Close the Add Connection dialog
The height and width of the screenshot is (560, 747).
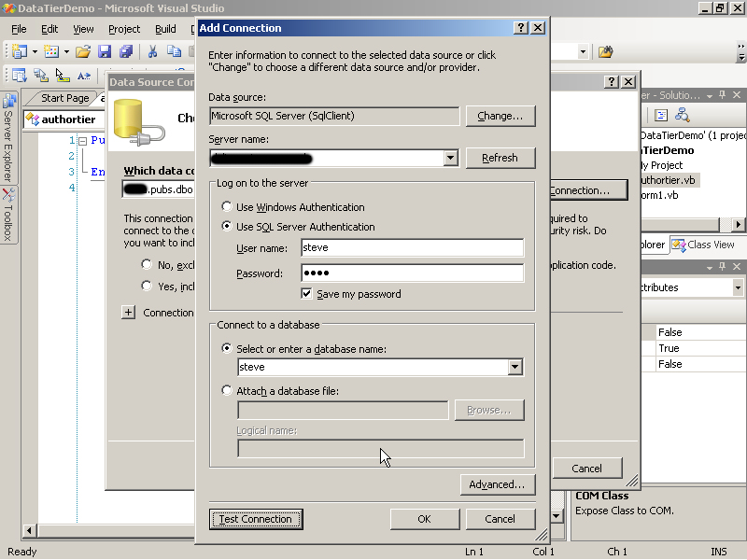pyautogui.click(x=538, y=28)
